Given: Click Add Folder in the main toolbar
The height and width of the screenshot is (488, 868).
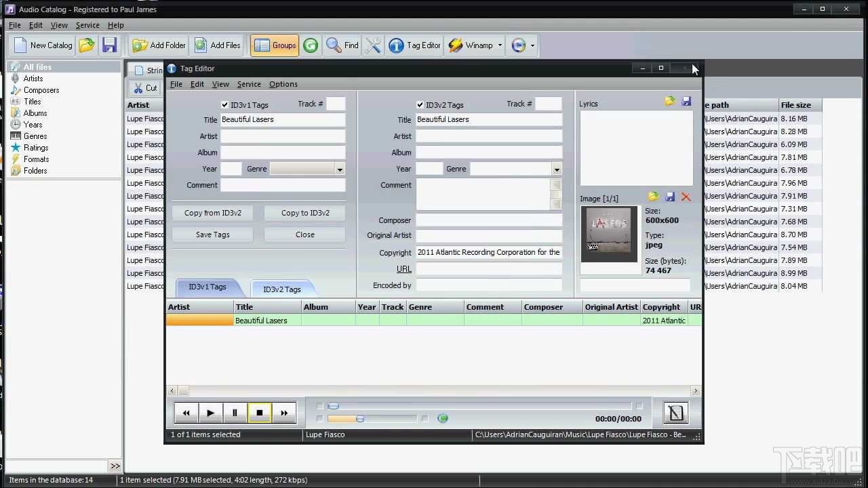Looking at the screenshot, I should (159, 45).
